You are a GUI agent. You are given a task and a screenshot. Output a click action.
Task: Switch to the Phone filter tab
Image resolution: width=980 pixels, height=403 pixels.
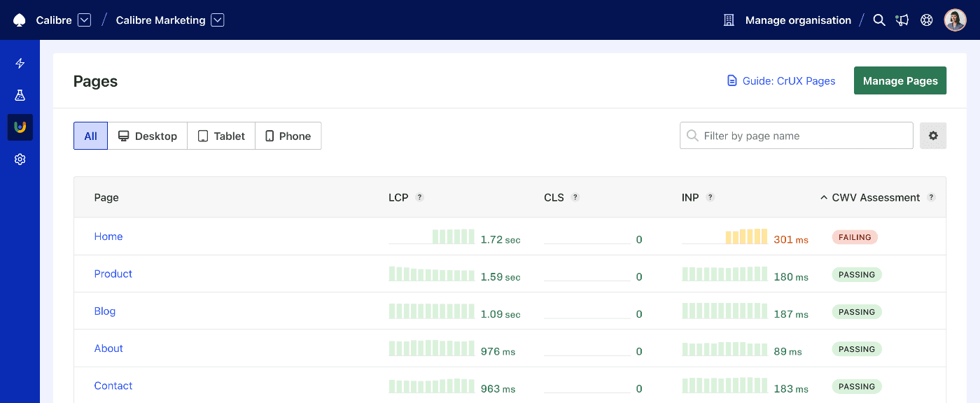pyautogui.click(x=288, y=136)
